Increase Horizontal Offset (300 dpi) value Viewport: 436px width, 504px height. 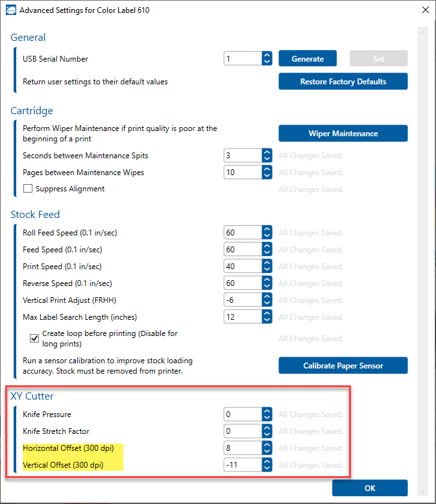coord(267,444)
